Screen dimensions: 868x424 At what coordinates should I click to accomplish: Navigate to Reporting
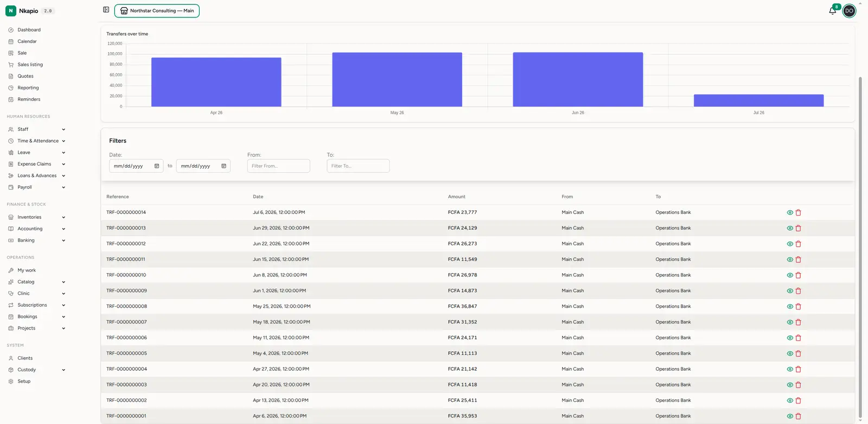[x=28, y=88]
